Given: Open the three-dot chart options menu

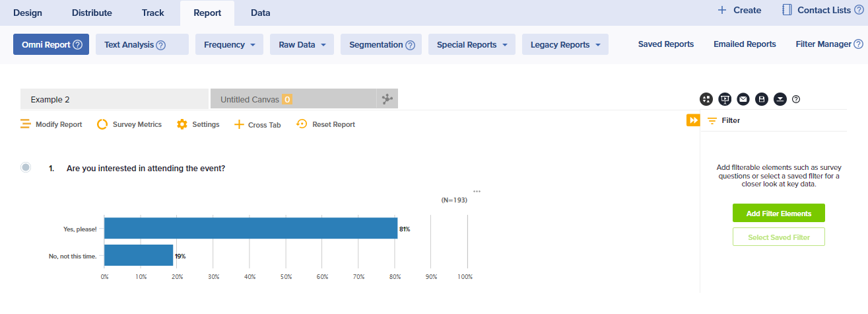Looking at the screenshot, I should coord(477,192).
